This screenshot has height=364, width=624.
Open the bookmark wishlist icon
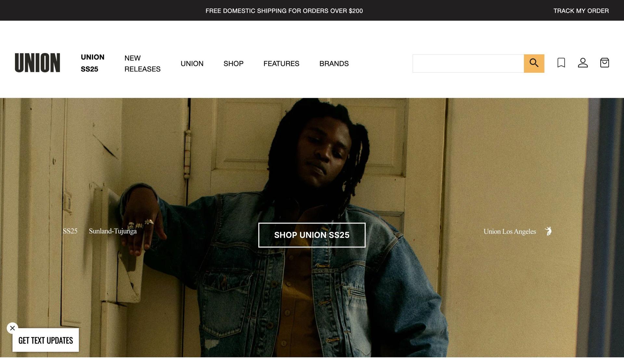pyautogui.click(x=561, y=63)
